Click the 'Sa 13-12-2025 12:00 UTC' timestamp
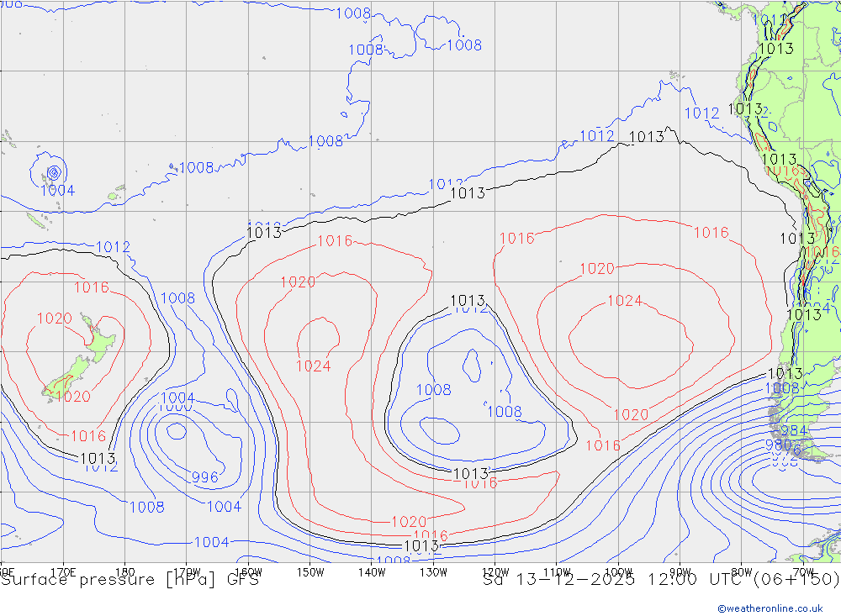Screen dimensions: 841x616 pyautogui.click(x=616, y=580)
